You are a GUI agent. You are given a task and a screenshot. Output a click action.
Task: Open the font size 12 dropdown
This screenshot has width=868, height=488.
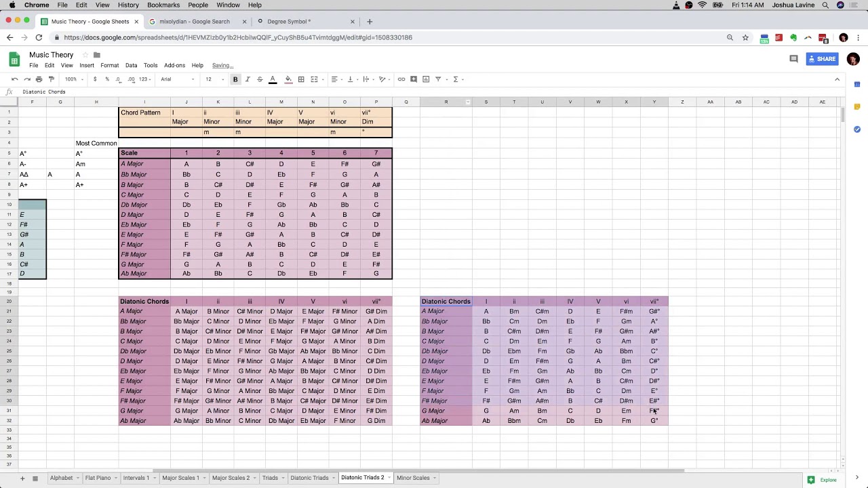[214, 79]
